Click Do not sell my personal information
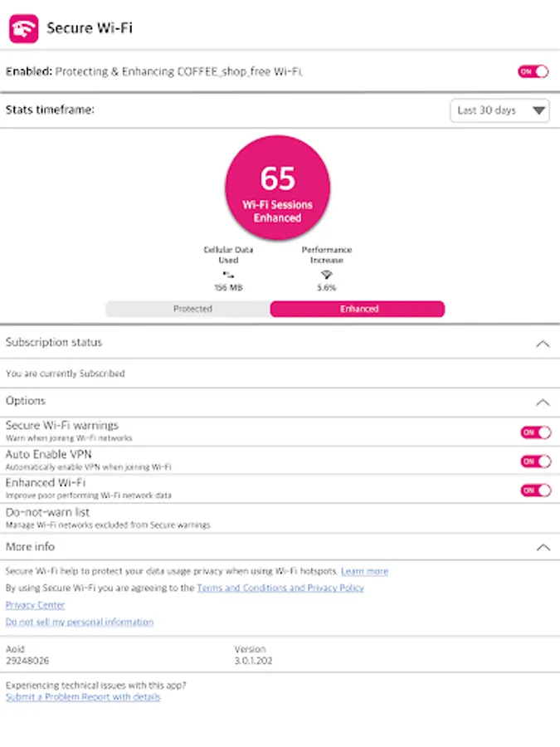 pos(80,622)
